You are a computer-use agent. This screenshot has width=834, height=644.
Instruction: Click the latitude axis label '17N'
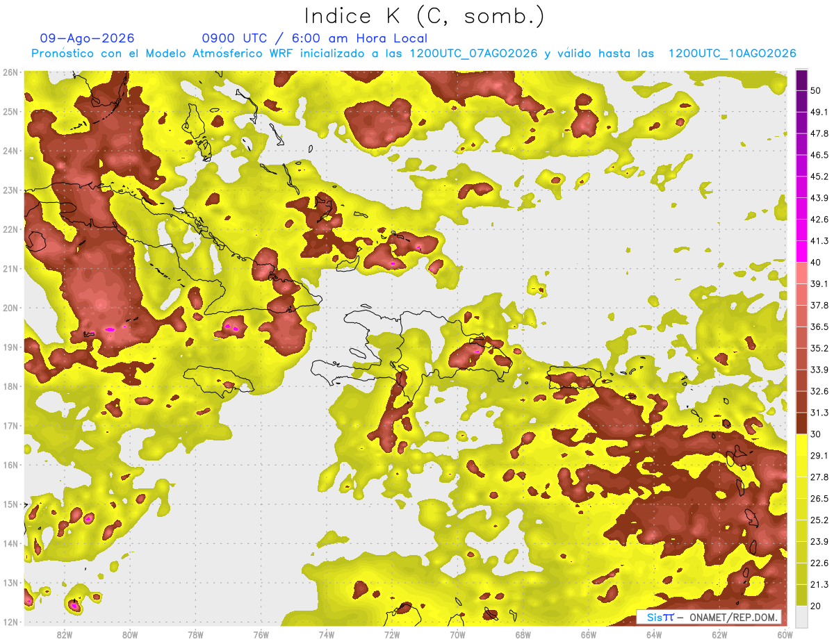click(11, 426)
